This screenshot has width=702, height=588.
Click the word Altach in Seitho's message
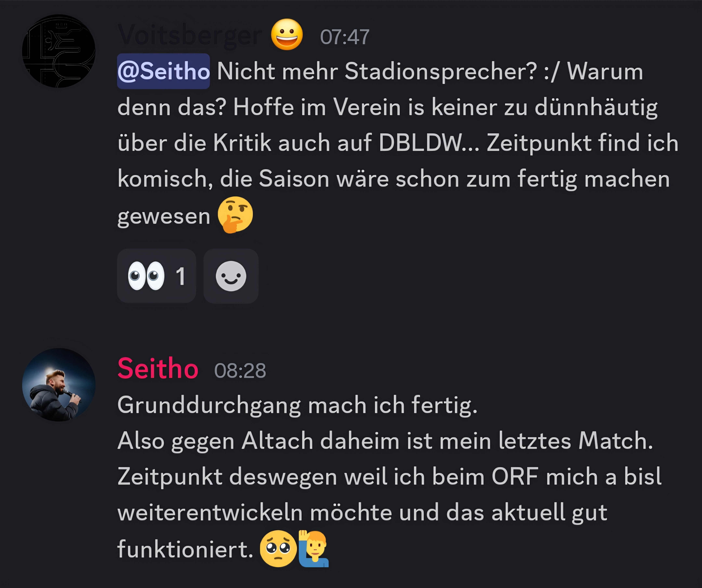(x=277, y=441)
